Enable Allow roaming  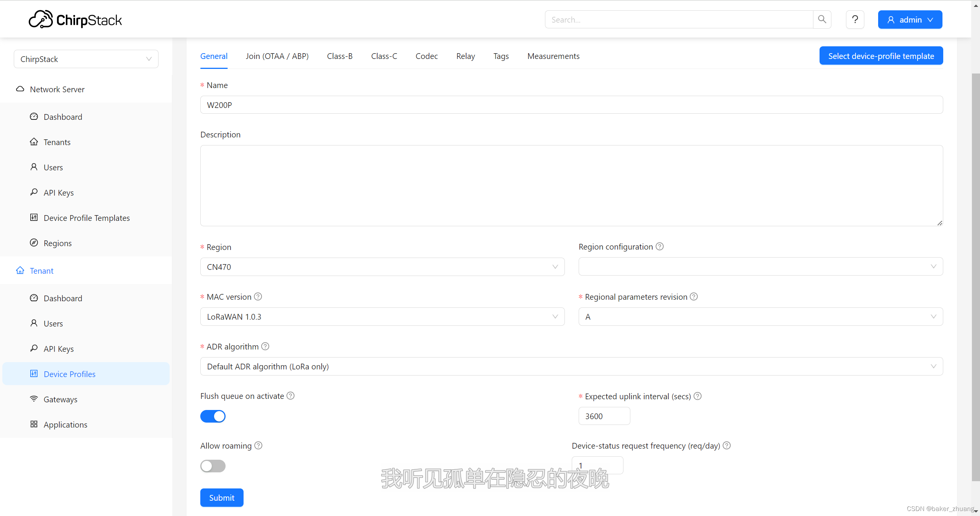click(x=213, y=466)
